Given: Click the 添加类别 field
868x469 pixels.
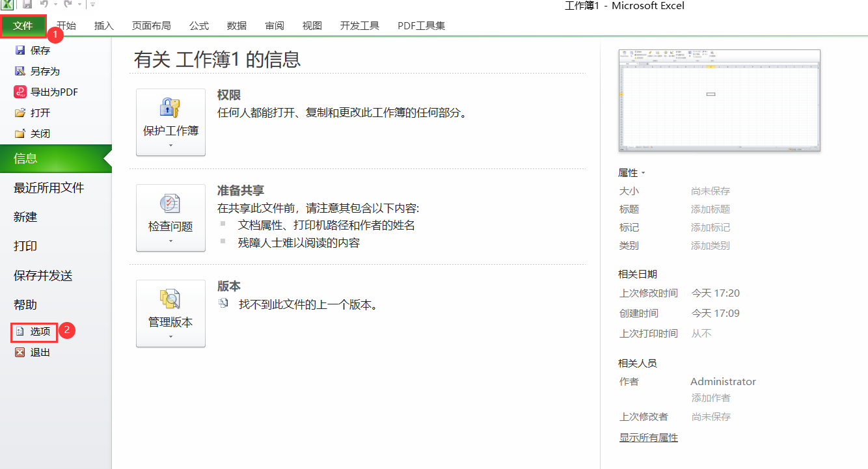Looking at the screenshot, I should click(x=711, y=246).
